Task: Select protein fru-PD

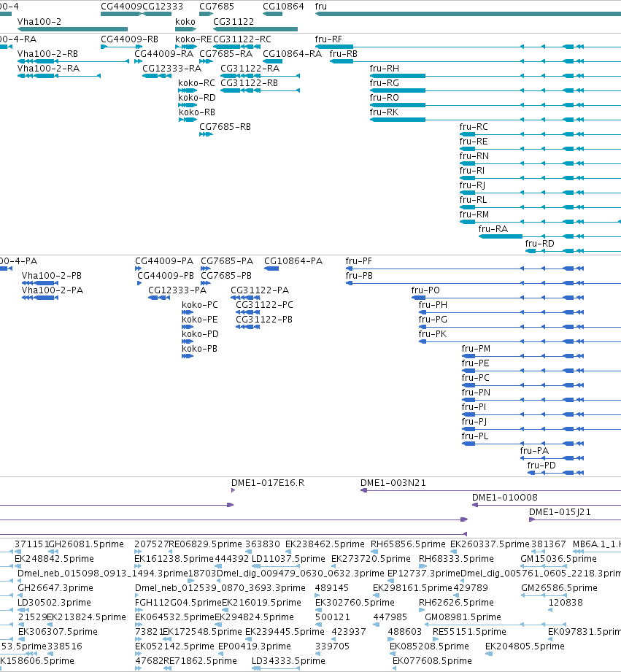Action: [541, 465]
